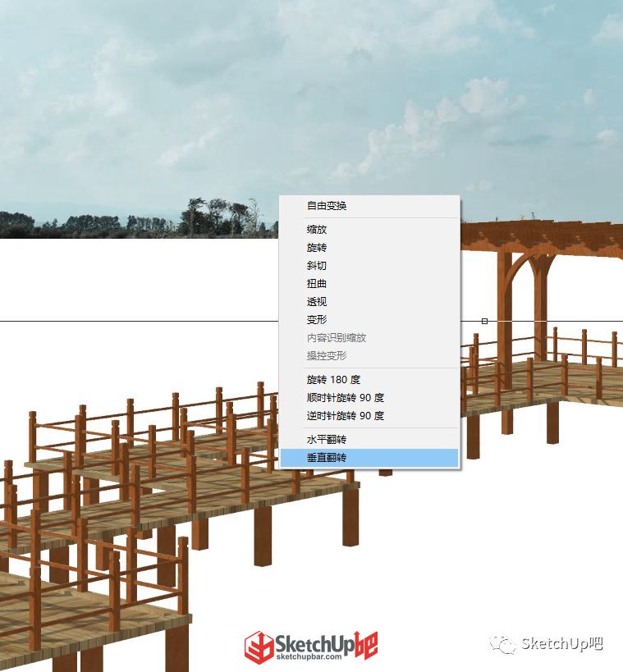Click the transform handle on the horizontal guide line
623x672 pixels.
pyautogui.click(x=484, y=321)
